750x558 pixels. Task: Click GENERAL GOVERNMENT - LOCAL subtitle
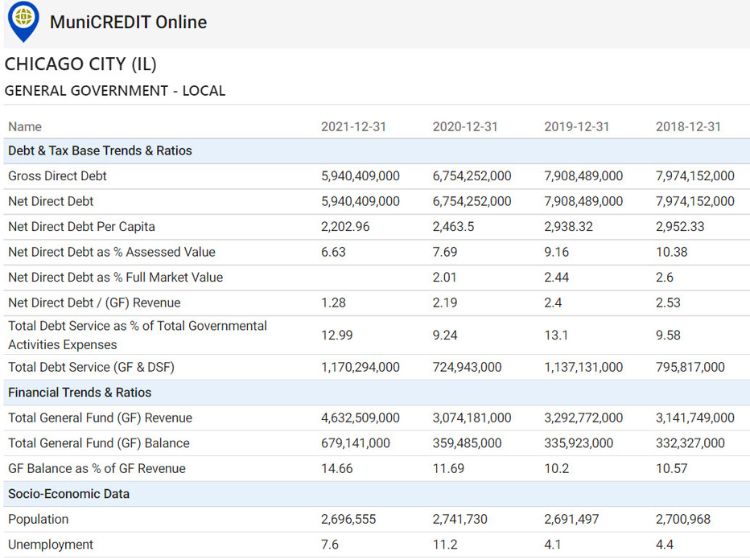click(115, 91)
